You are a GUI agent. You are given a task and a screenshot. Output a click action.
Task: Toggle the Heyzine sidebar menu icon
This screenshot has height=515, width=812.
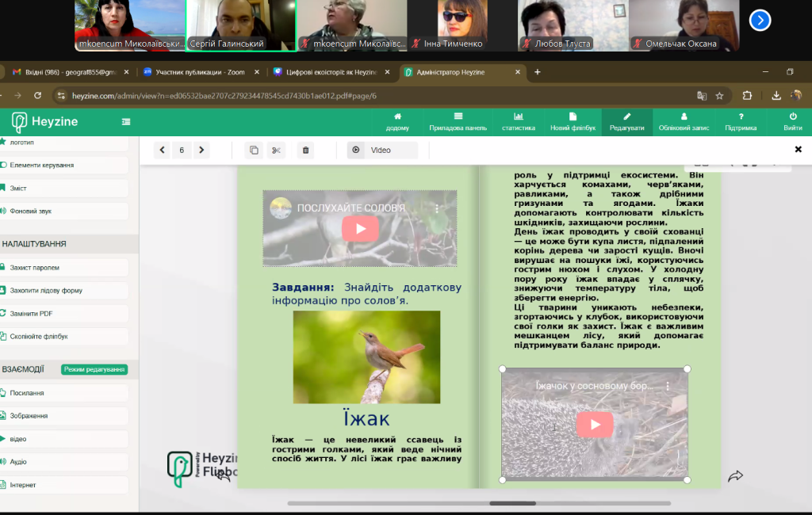[x=126, y=122]
